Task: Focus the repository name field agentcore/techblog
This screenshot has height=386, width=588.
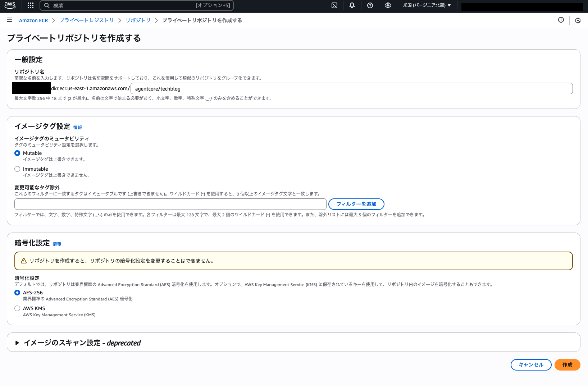Action: coord(352,88)
